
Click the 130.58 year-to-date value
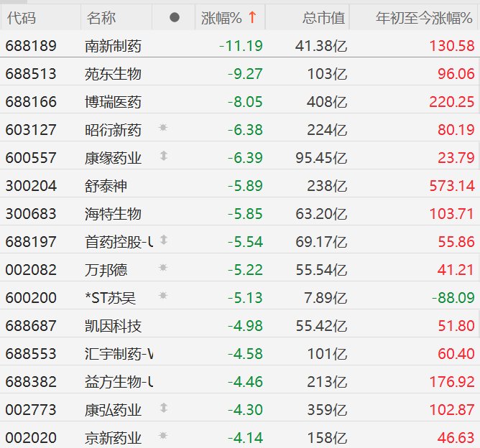[x=452, y=46]
